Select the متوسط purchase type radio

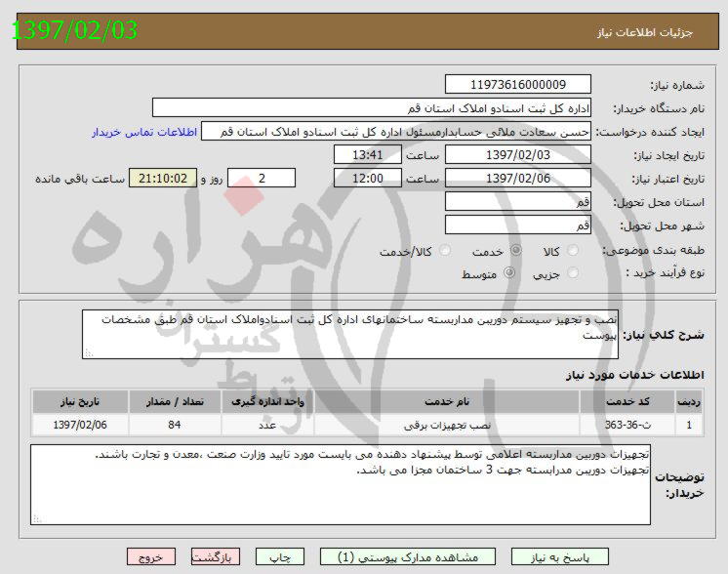509,272
